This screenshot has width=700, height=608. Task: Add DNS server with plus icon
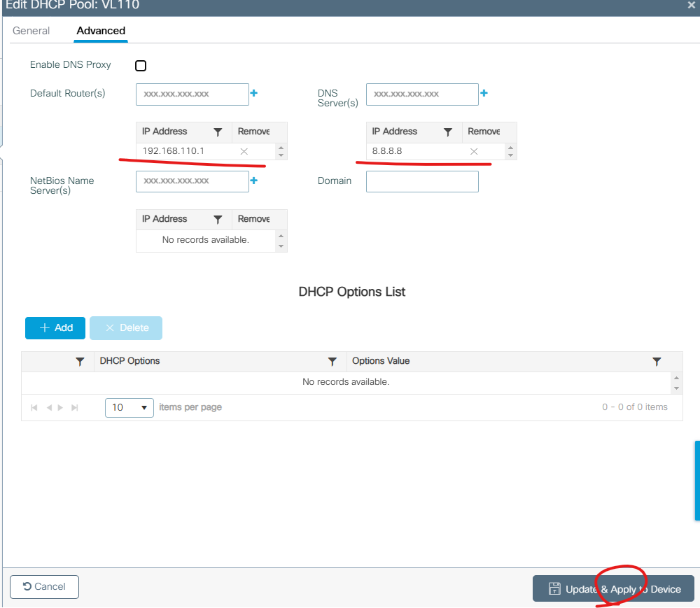click(484, 93)
